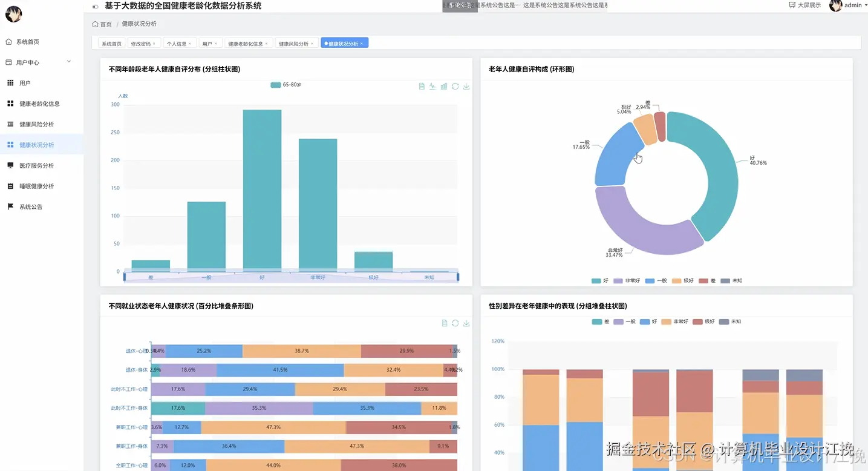This screenshot has width=868, height=471.
Task: Restore the percentage stacked bar chart
Action: point(455,323)
